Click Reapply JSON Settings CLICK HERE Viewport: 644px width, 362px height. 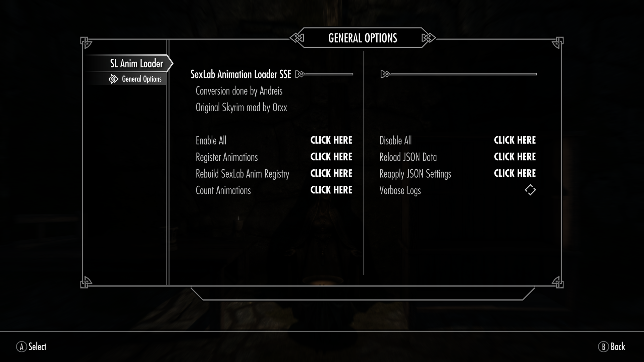[515, 173]
